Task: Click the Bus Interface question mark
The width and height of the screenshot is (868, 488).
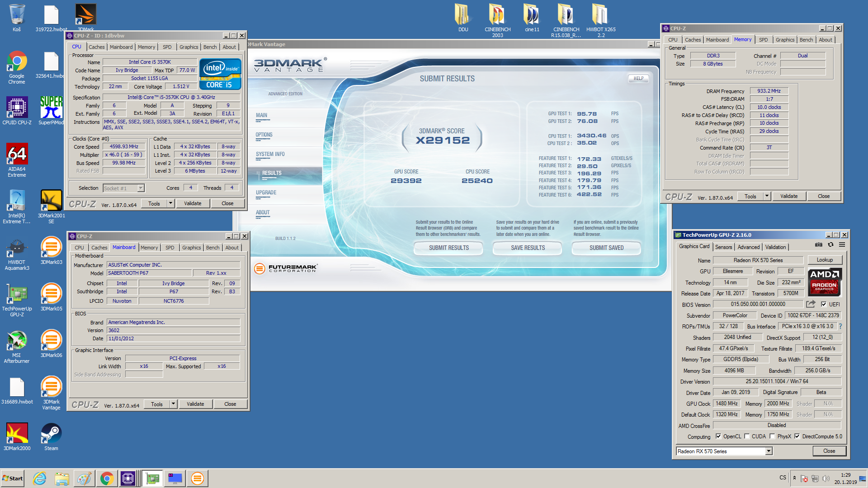Action: [x=840, y=326]
